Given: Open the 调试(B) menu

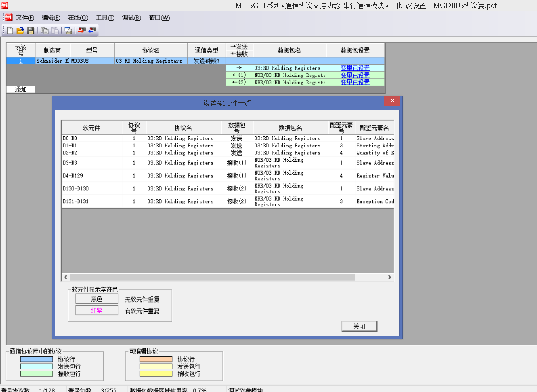Looking at the screenshot, I should tap(131, 18).
